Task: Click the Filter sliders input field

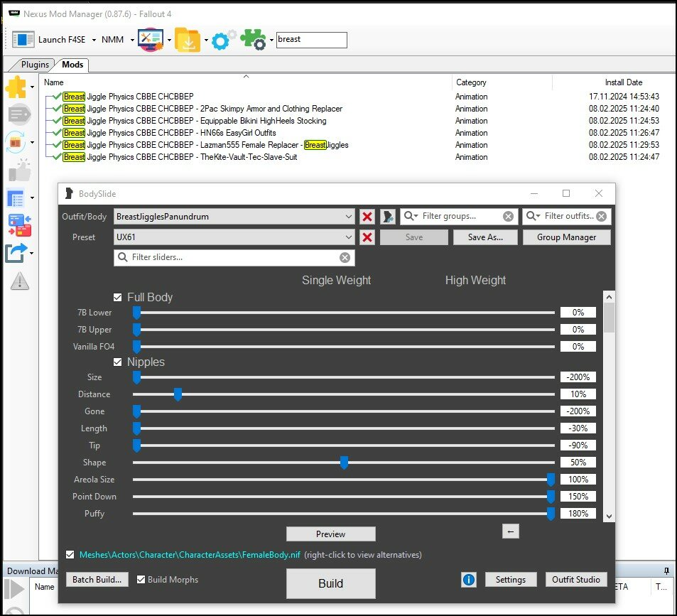Action: pos(234,258)
